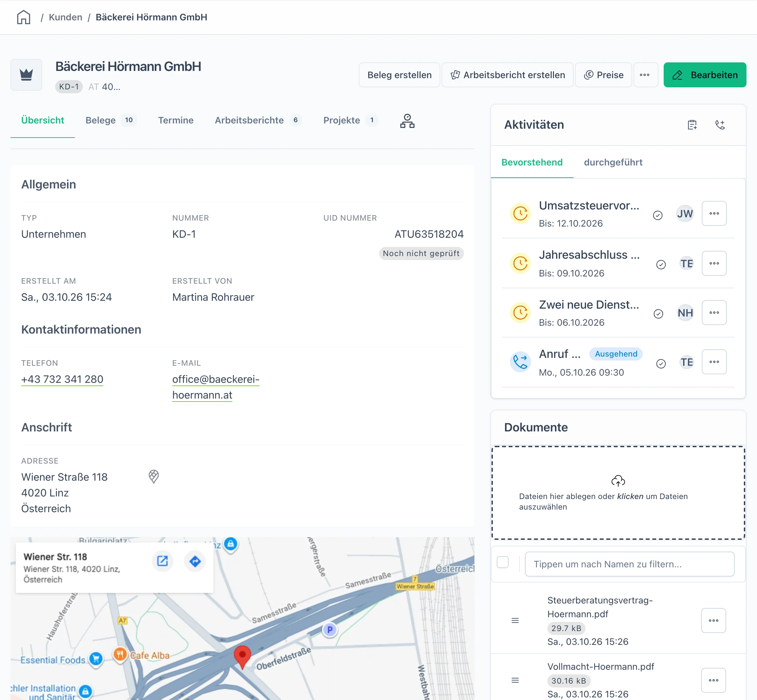Screen dimensions: 757x700
Task: Open options menu for Vollmacht-Hoermann.pdf
Action: 713,680
